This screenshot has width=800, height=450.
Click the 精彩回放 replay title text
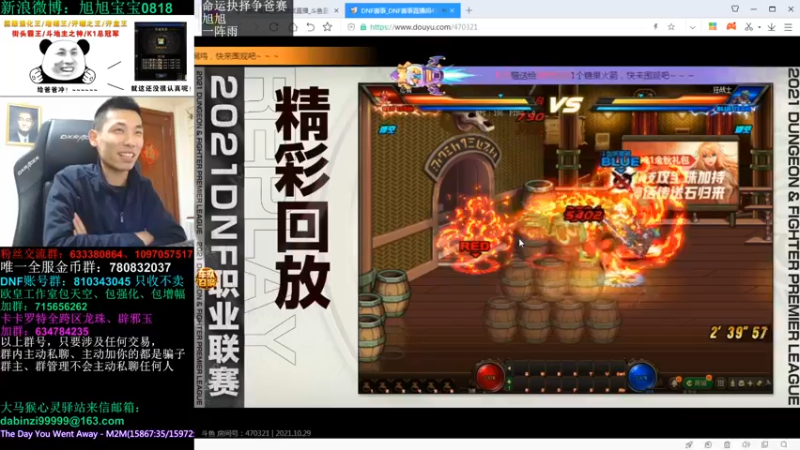click(302, 197)
